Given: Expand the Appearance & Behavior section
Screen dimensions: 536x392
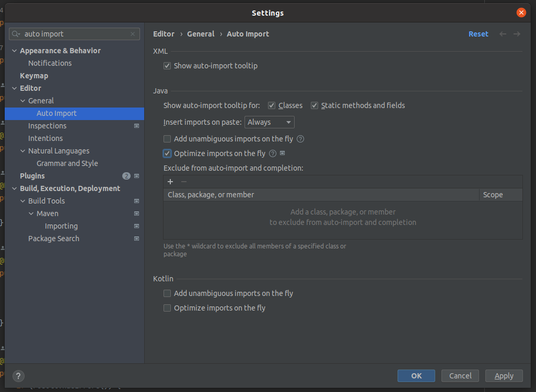Looking at the screenshot, I should pyautogui.click(x=15, y=51).
